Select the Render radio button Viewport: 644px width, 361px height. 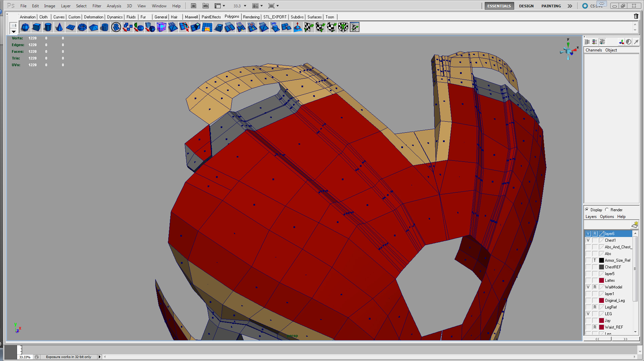click(607, 210)
